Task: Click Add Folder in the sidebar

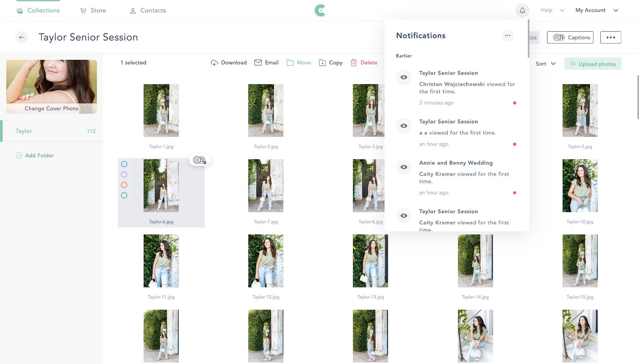Action: 35,156
